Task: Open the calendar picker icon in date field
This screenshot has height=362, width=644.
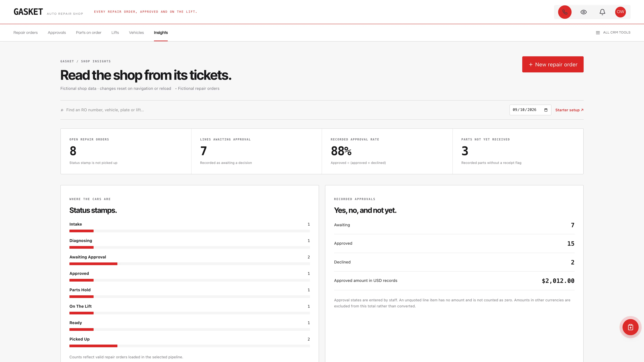Action: pos(546,110)
